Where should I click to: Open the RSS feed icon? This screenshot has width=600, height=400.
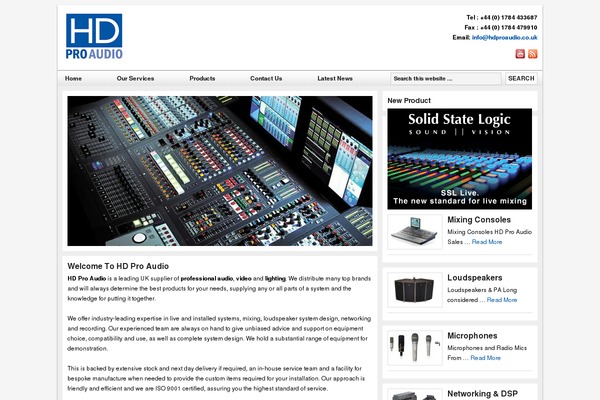[533, 54]
